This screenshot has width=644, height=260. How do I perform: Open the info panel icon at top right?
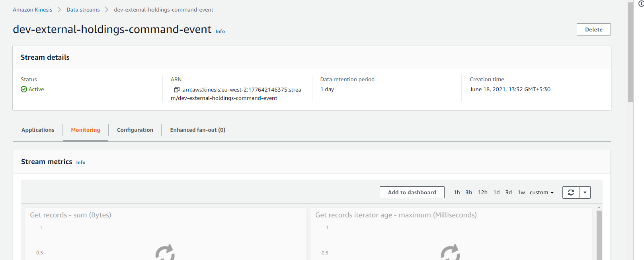click(x=641, y=4)
